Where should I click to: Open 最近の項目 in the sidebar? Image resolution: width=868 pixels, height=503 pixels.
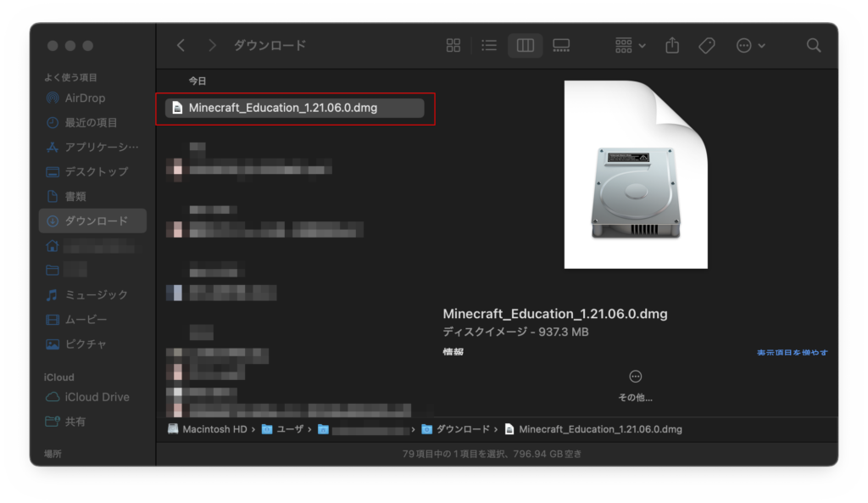pyautogui.click(x=91, y=122)
